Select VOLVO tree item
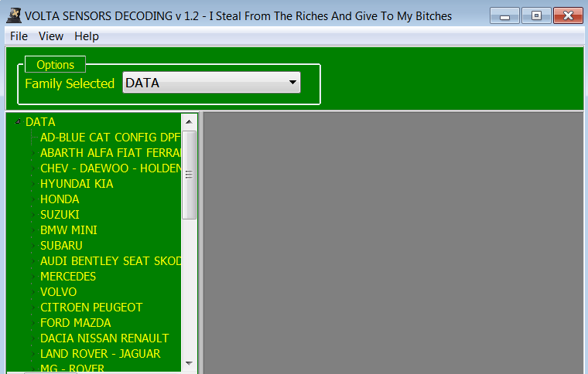588x374 pixels. click(x=59, y=291)
